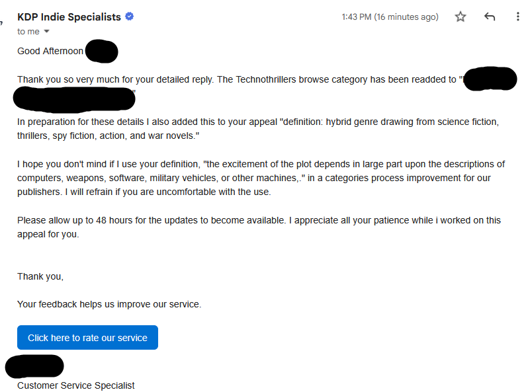Click the redacted signature name above job title
Image resolution: width=532 pixels, height=392 pixels.
(34, 366)
